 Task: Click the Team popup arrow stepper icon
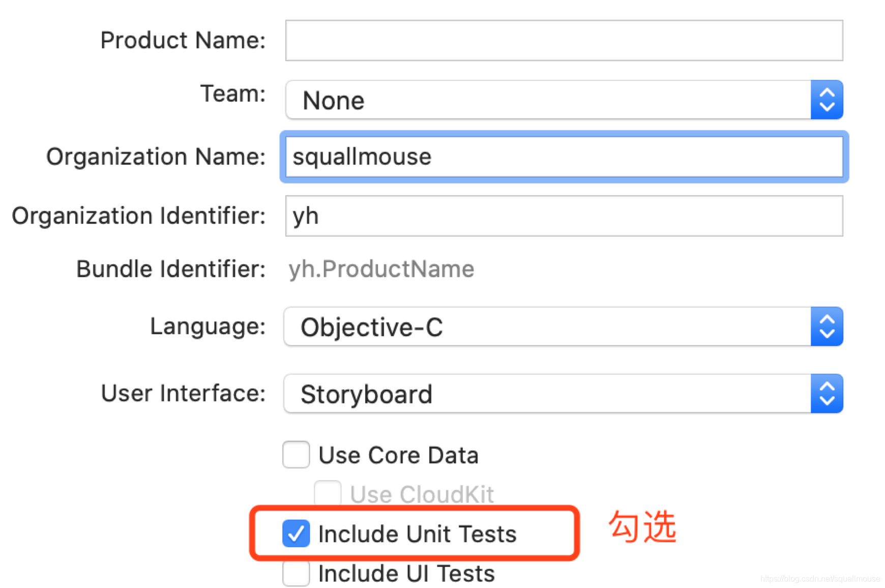click(x=827, y=100)
